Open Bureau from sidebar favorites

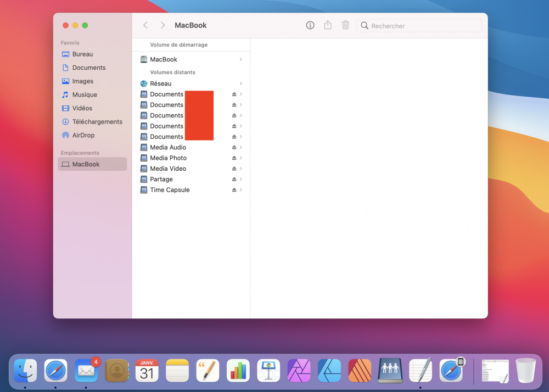[82, 54]
